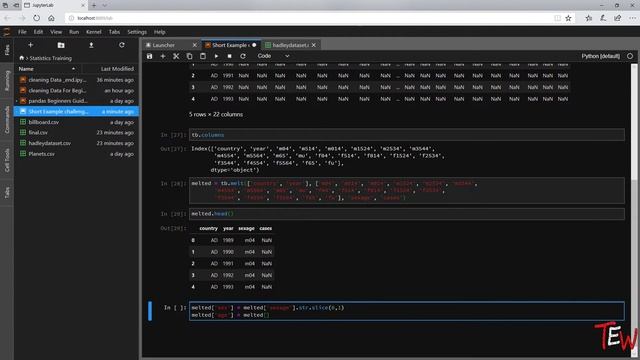Screen dimensions: 640x360
Task: Open the browser share icon
Action: point(618,18)
